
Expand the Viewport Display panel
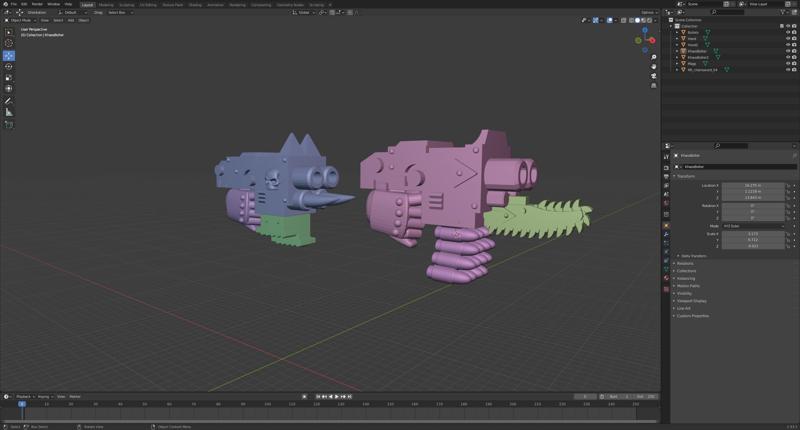coord(692,300)
